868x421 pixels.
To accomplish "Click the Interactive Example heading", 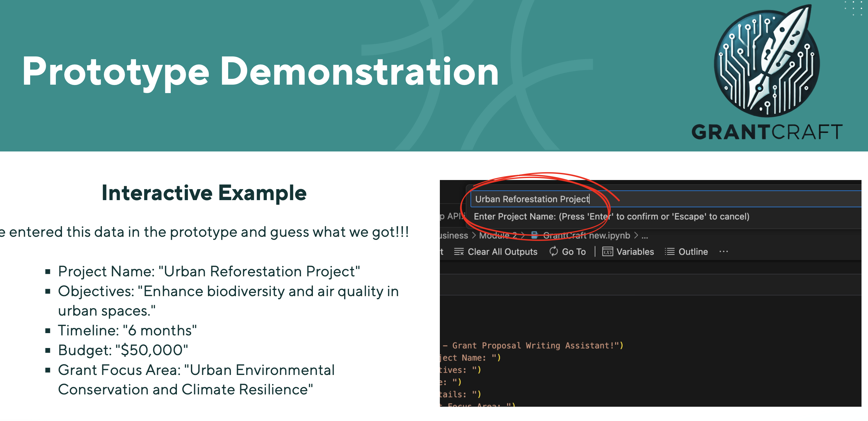I will pos(204,193).
